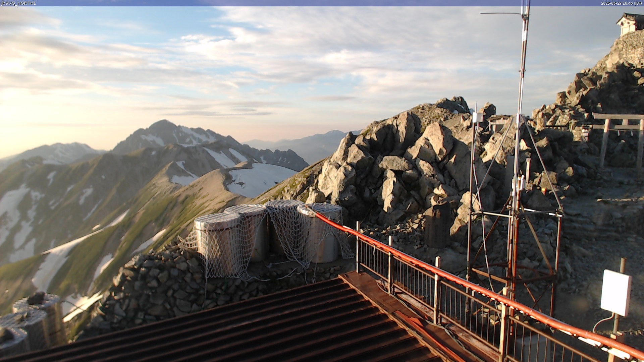This screenshot has width=644, height=362.
Task: Click the 2025-06-29 18:40 (JST) timestamp
Action: point(622,3)
